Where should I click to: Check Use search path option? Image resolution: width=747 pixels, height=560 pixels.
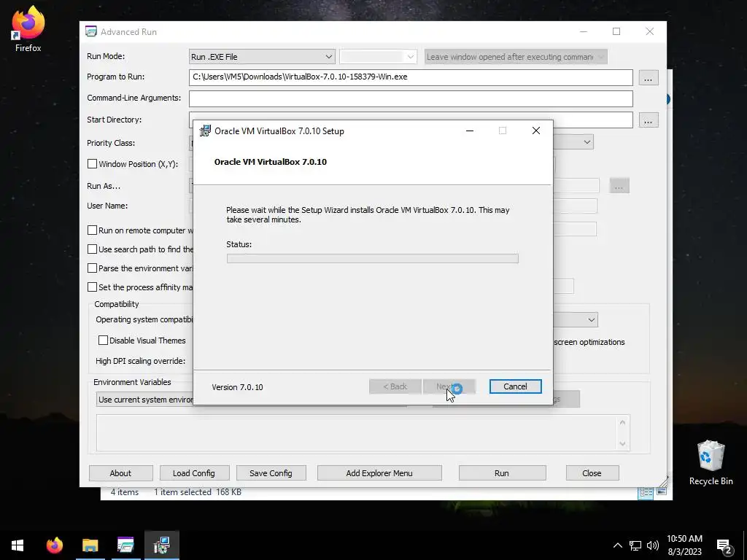93,249
